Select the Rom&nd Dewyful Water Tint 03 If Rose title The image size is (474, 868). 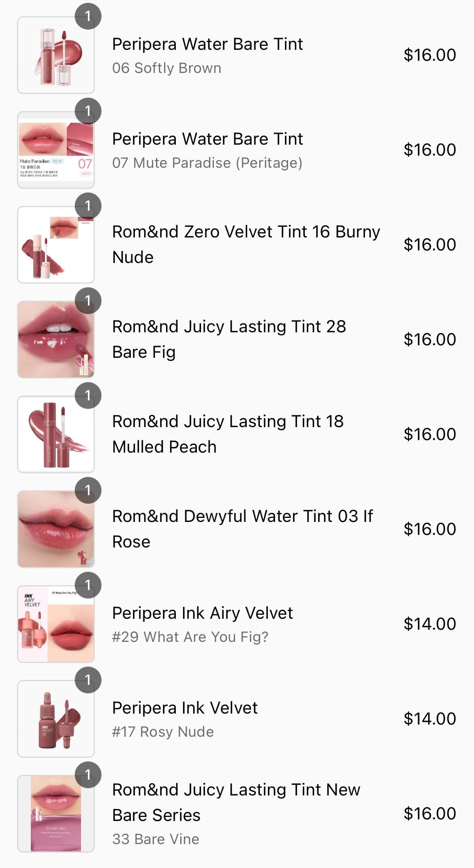[242, 529]
